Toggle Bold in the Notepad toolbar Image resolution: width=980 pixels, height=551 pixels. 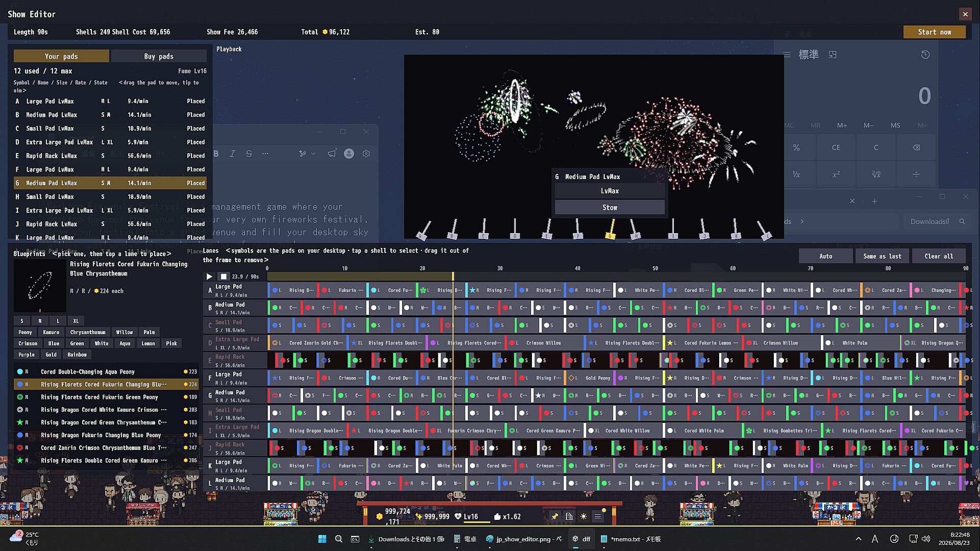pyautogui.click(x=216, y=154)
